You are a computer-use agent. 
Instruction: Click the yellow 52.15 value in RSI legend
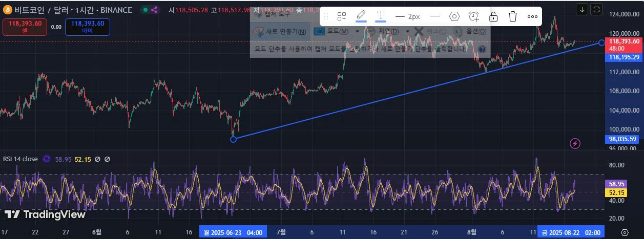[x=82, y=159]
